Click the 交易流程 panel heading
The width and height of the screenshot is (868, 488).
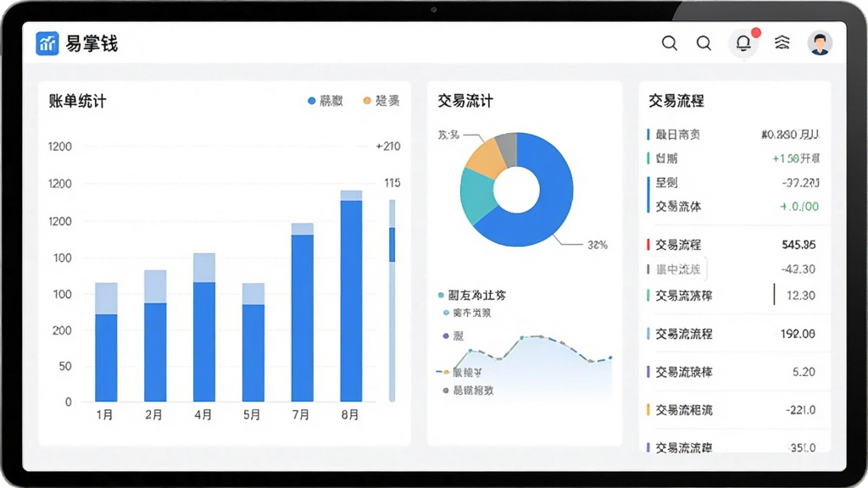click(676, 102)
